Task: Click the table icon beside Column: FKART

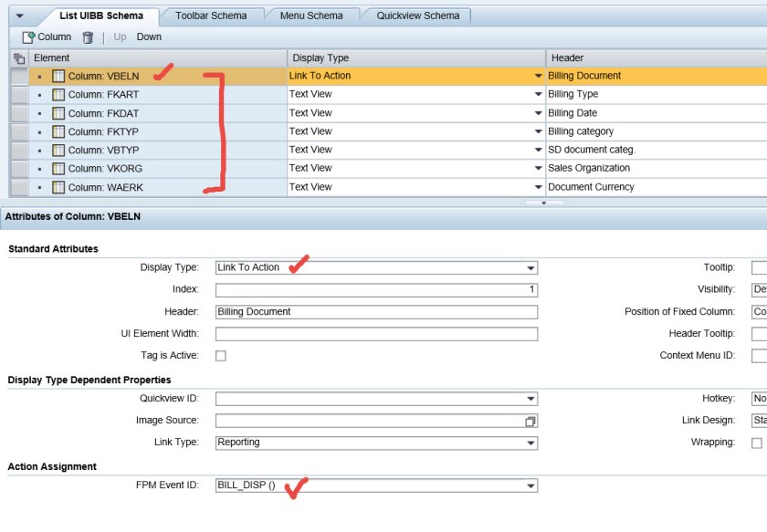Action: (58, 95)
